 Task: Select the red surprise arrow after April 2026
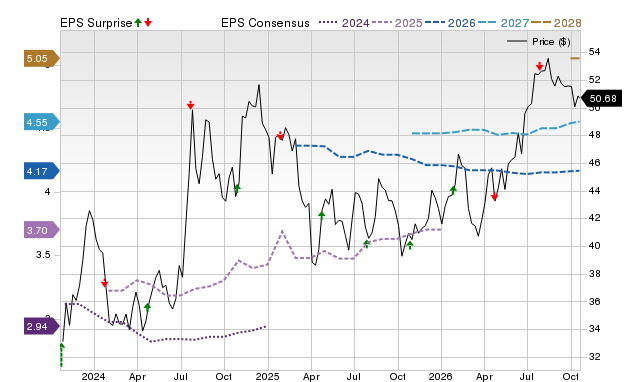tap(494, 197)
